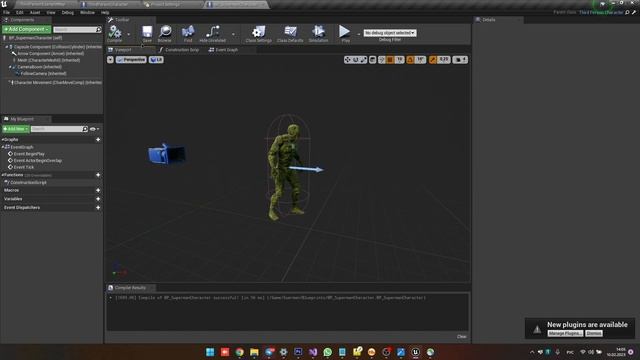This screenshot has width=640, height=360.
Task: Open File menu
Action: (7, 13)
